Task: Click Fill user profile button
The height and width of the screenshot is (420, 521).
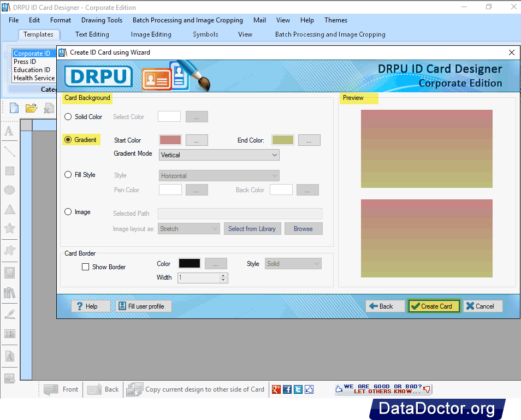Action: [x=143, y=306]
